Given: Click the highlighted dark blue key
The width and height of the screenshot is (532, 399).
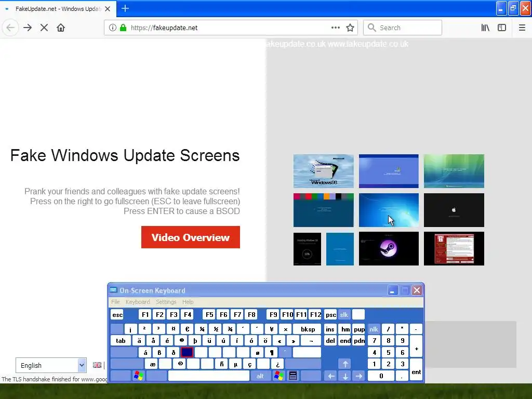Looking at the screenshot, I should [187, 352].
